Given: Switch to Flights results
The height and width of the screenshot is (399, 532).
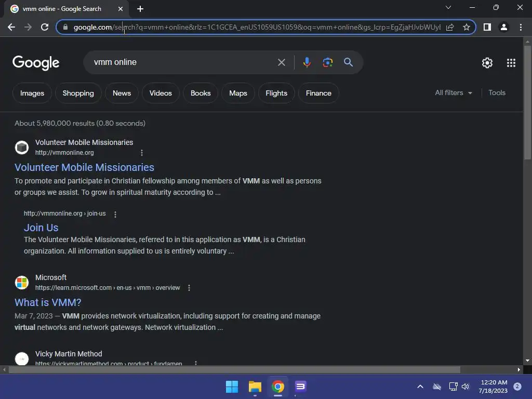Looking at the screenshot, I should pos(276,93).
